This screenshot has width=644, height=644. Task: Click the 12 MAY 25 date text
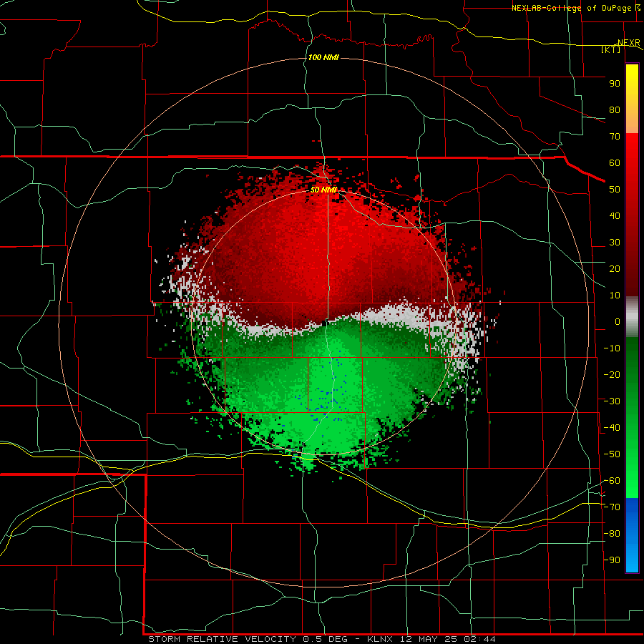[428, 639]
